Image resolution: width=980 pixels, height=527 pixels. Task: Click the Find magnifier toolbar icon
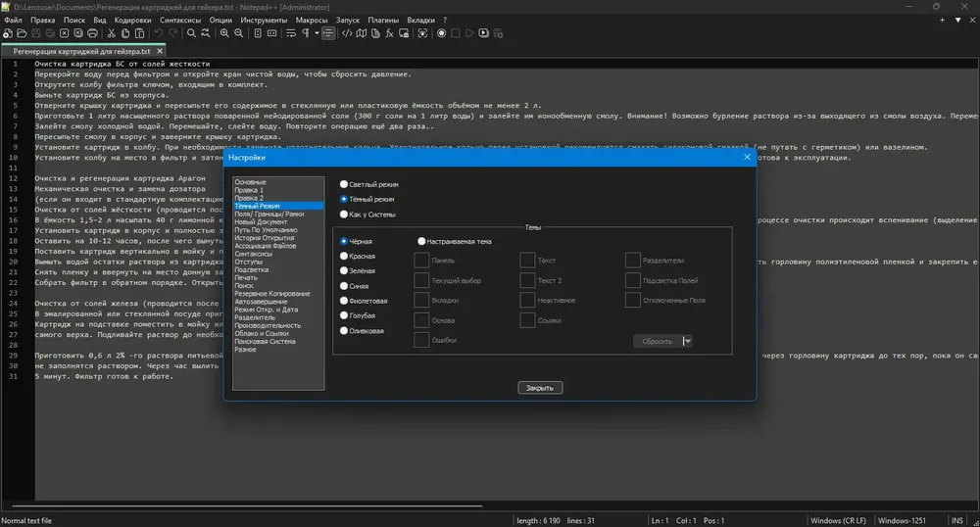[191, 33]
